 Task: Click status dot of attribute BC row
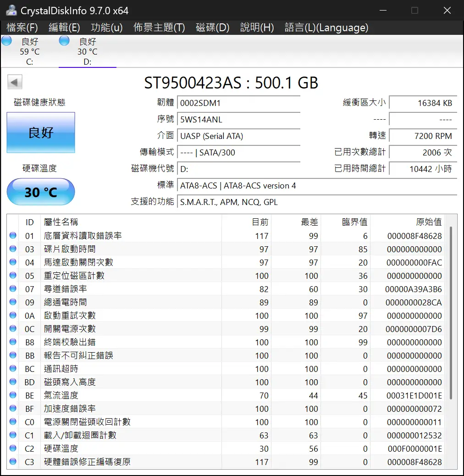pyautogui.click(x=13, y=368)
